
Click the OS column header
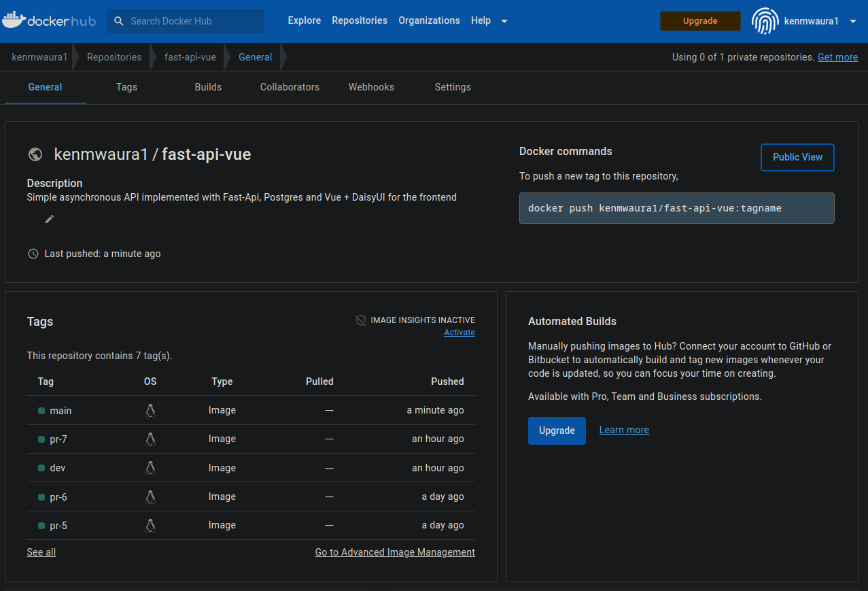[150, 382]
